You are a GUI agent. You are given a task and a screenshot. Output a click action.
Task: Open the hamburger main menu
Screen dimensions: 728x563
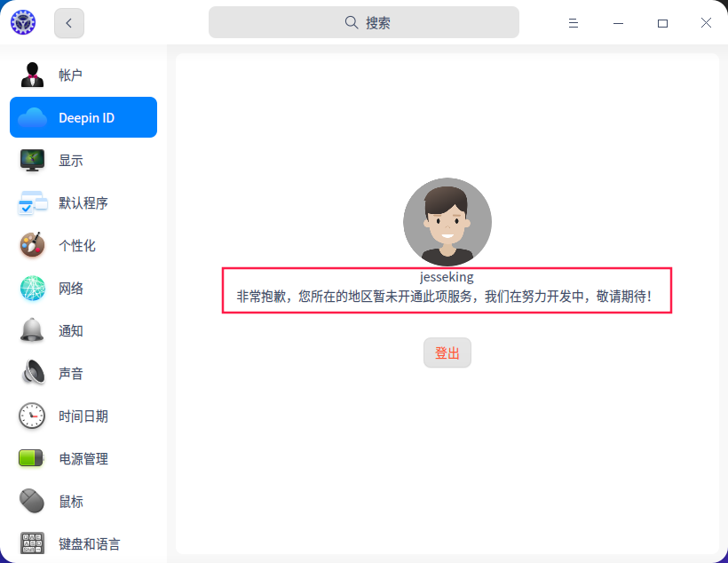click(x=574, y=23)
